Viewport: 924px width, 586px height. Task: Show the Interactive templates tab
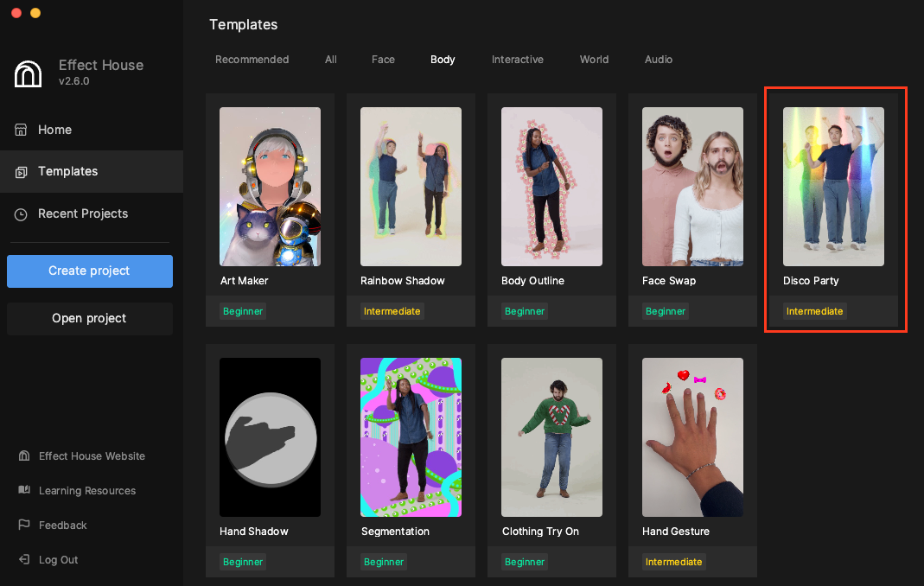(x=518, y=60)
